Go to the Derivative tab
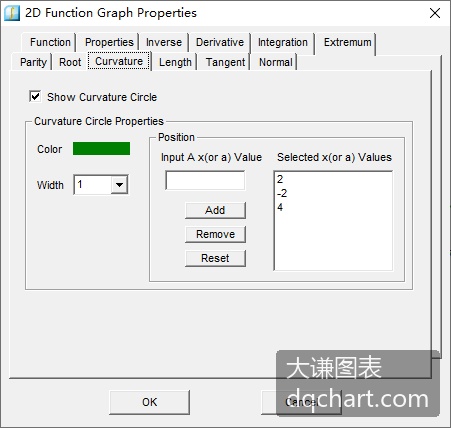 coord(220,42)
